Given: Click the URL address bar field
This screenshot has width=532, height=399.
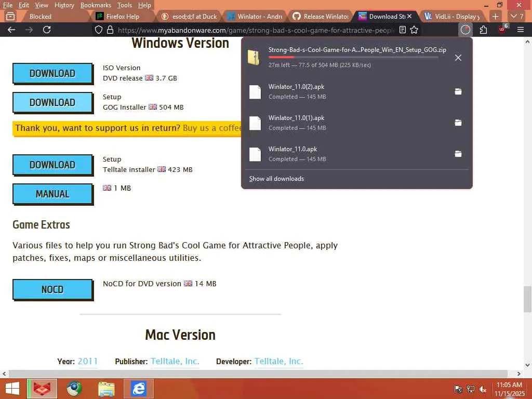Looking at the screenshot, I should tap(255, 30).
